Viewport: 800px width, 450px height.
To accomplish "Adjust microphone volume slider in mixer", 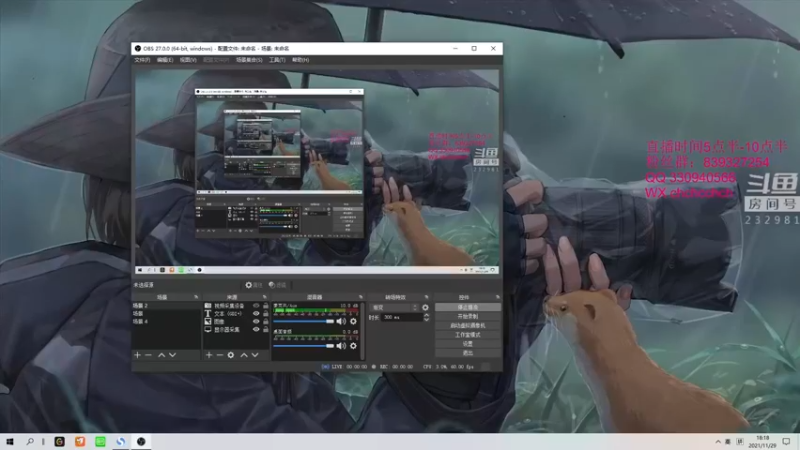I will 304,321.
